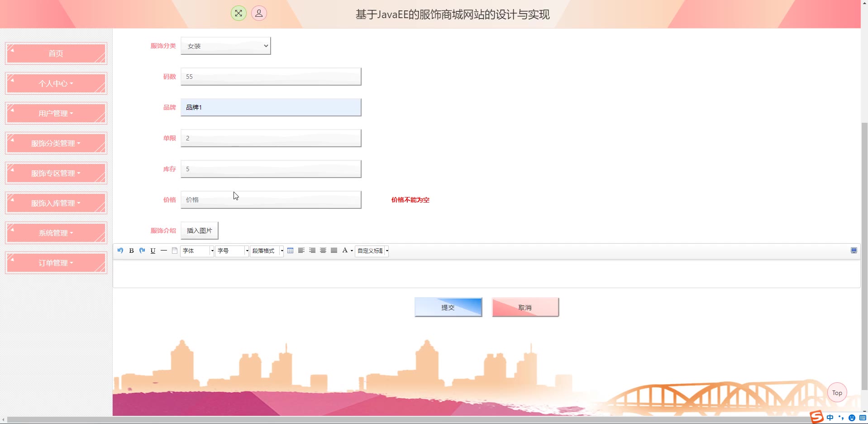Open the 字号 font size dropdown

(232, 251)
